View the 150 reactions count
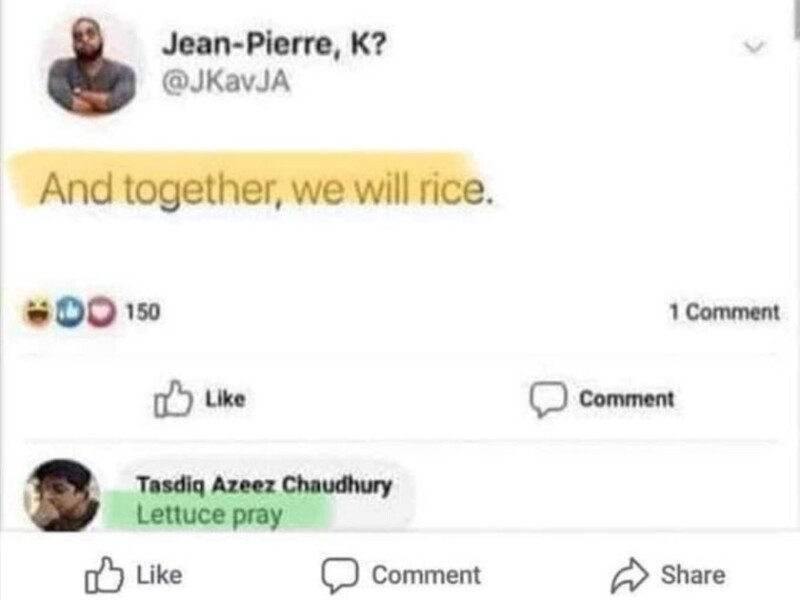800x600 pixels. (141, 313)
